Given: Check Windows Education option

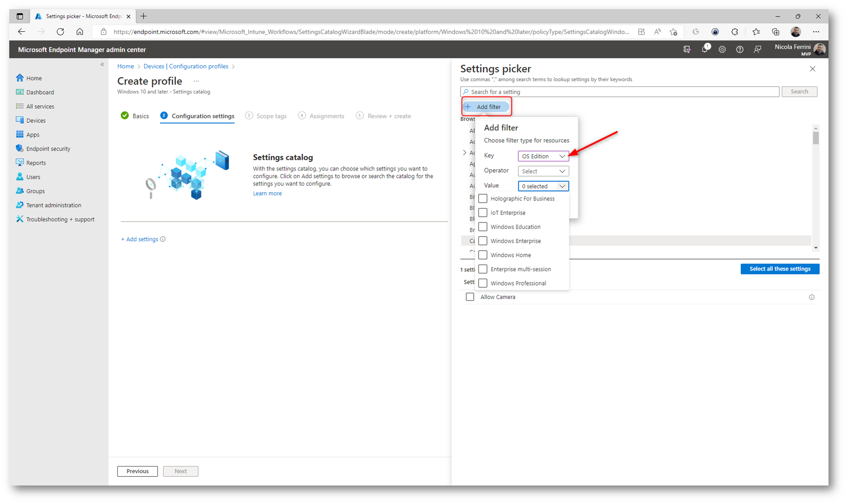Looking at the screenshot, I should 483,227.
